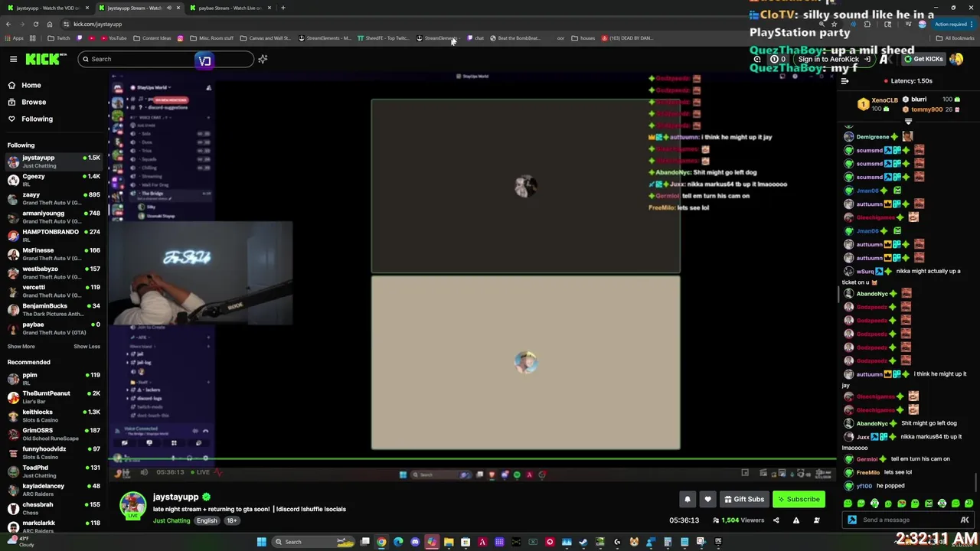This screenshot has width=980, height=551.
Task: Click the AK logo icon in the top bar
Action: point(886,59)
